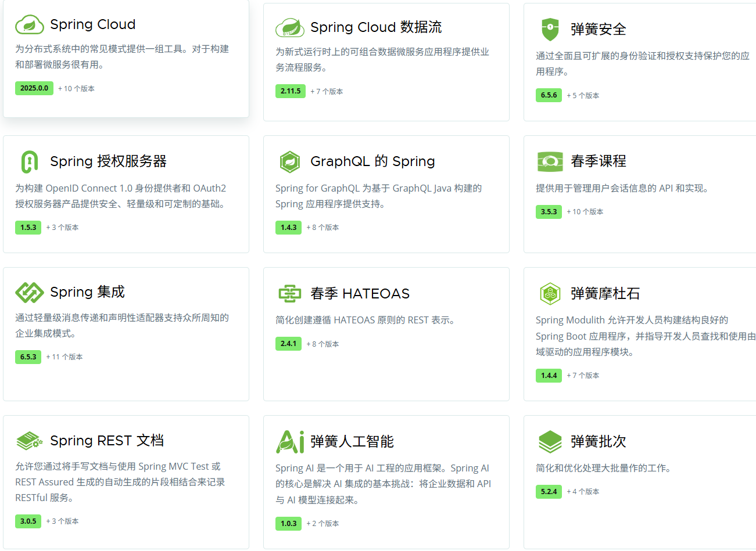Click the 弹簧批次 stacked layers icon

tap(550, 442)
